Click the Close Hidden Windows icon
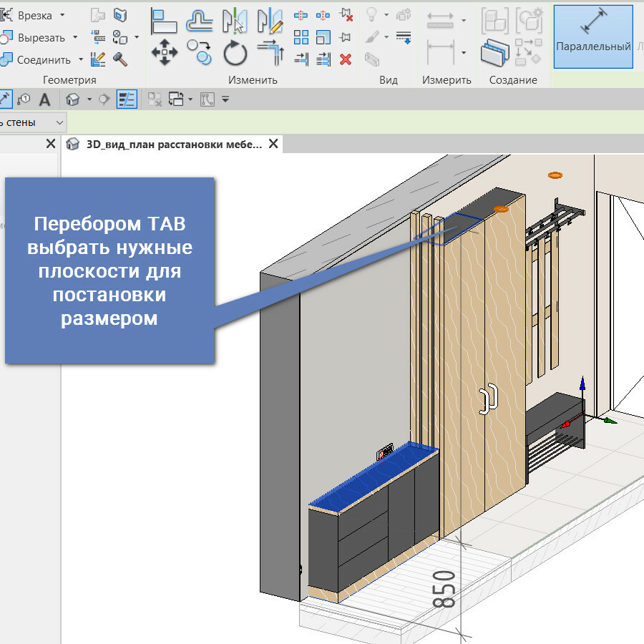The image size is (644, 644). (x=155, y=99)
